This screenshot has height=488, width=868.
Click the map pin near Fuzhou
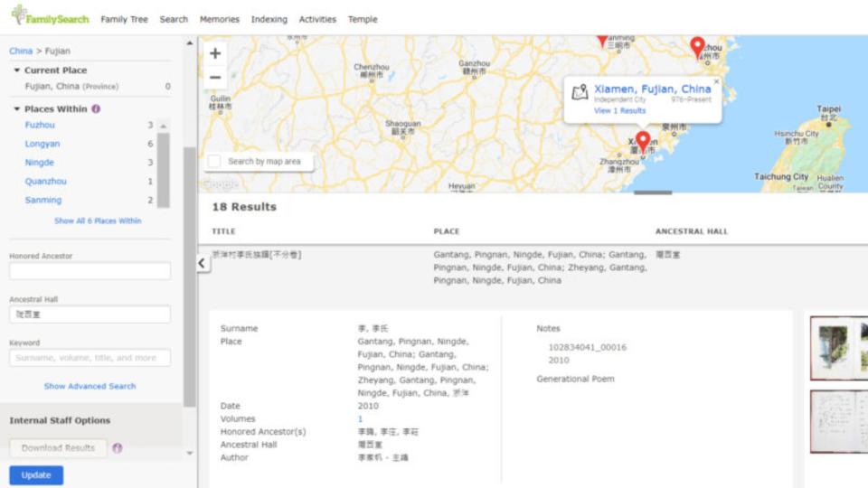tap(697, 45)
